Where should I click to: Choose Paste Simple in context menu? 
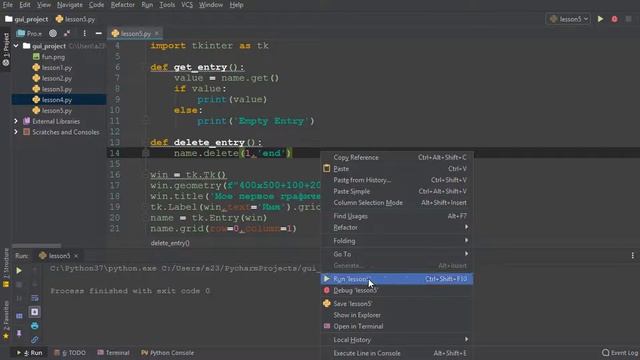(397, 191)
